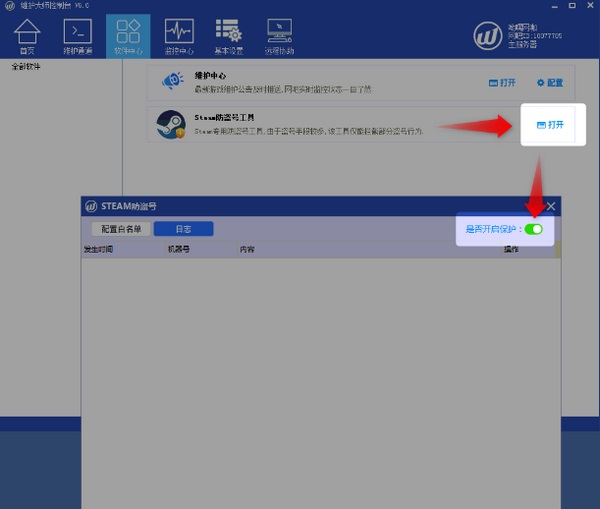Toggle the 是否开启保护 protection switch
This screenshot has width=600, height=509.
[x=533, y=229]
